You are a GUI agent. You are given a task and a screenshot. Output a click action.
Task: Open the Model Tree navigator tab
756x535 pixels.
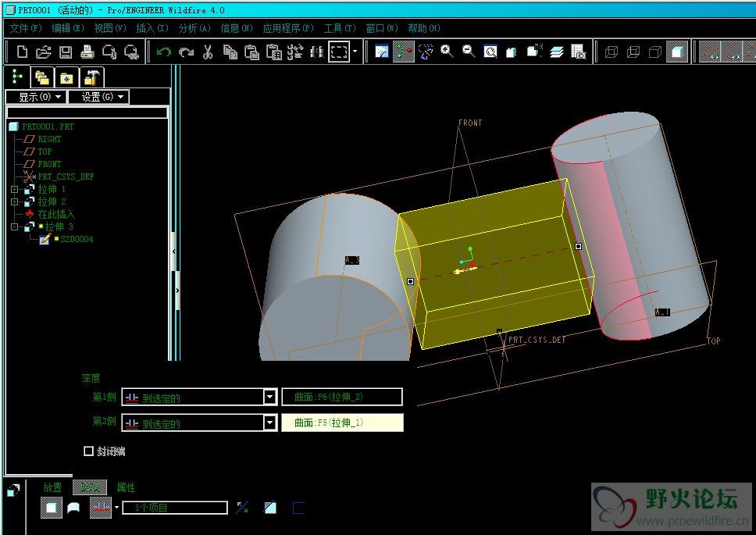click(17, 77)
